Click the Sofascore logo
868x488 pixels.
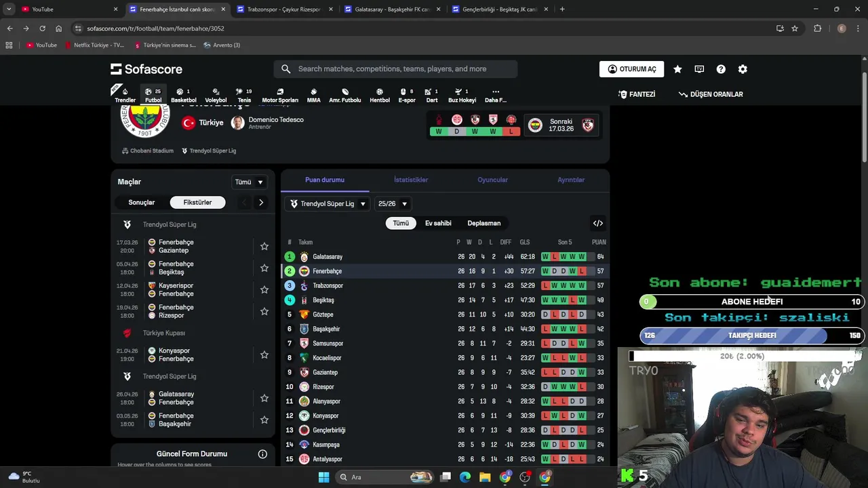click(146, 69)
